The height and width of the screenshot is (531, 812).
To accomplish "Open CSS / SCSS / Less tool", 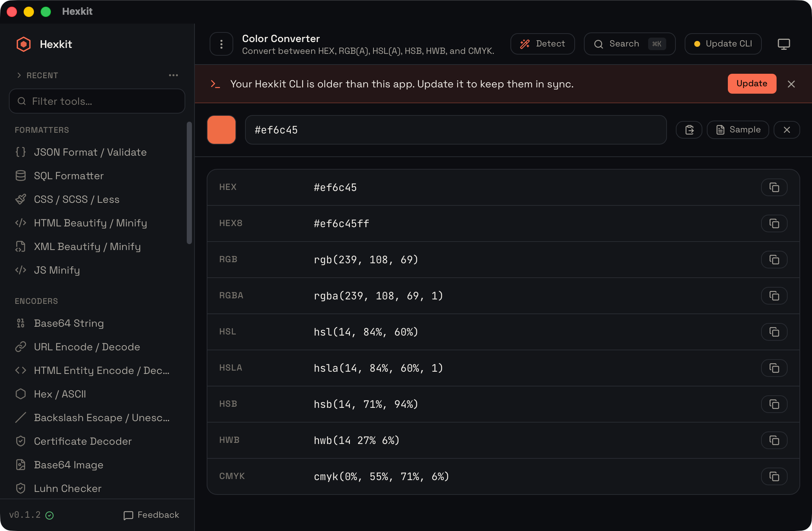I will coord(97,199).
